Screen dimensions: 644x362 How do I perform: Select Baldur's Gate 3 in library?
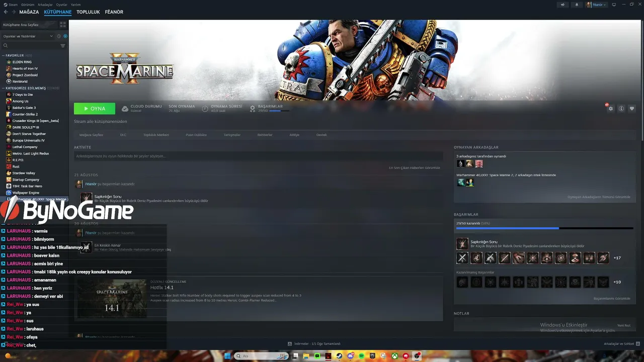(x=24, y=108)
